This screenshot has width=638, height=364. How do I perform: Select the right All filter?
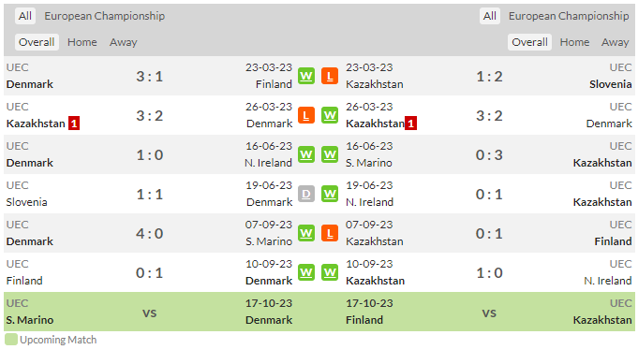coord(489,16)
